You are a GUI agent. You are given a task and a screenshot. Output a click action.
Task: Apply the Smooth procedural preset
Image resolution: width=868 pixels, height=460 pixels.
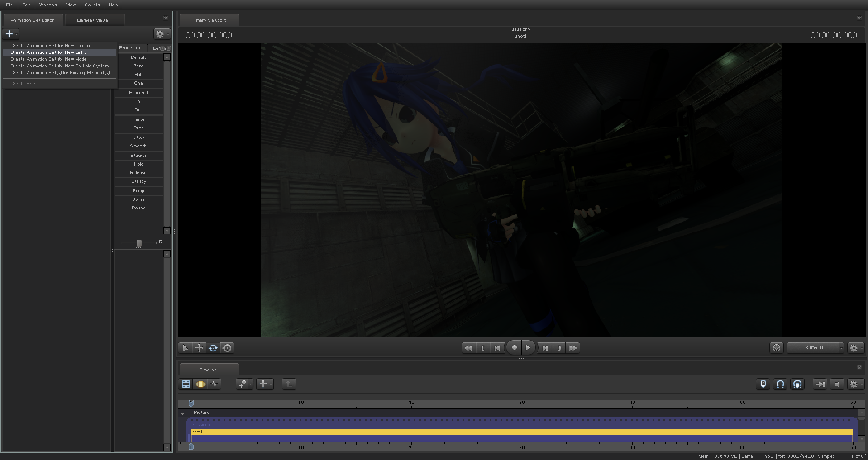(138, 146)
